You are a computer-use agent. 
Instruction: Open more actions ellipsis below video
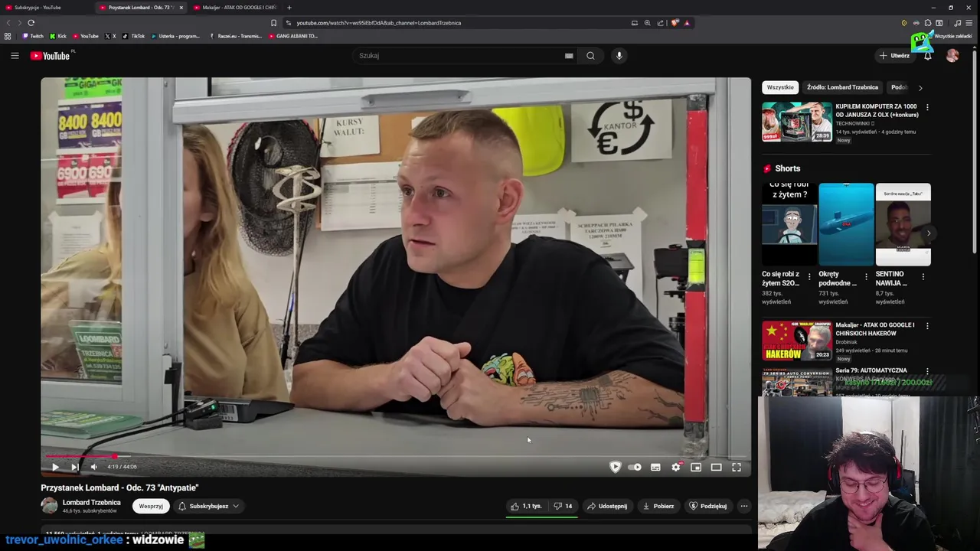[744, 506]
